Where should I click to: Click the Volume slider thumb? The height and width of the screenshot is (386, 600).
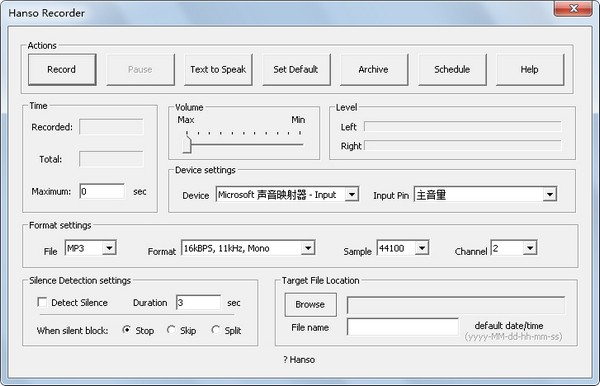click(x=187, y=145)
